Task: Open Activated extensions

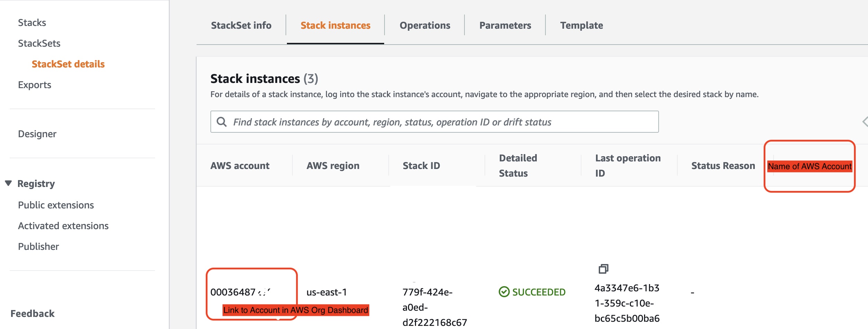Action: [64, 225]
